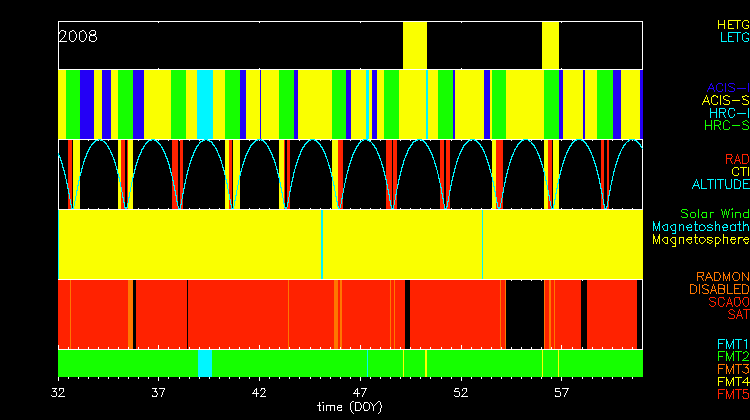Click the 42 tick on time axis
This screenshot has height=420, width=750.
click(x=260, y=393)
